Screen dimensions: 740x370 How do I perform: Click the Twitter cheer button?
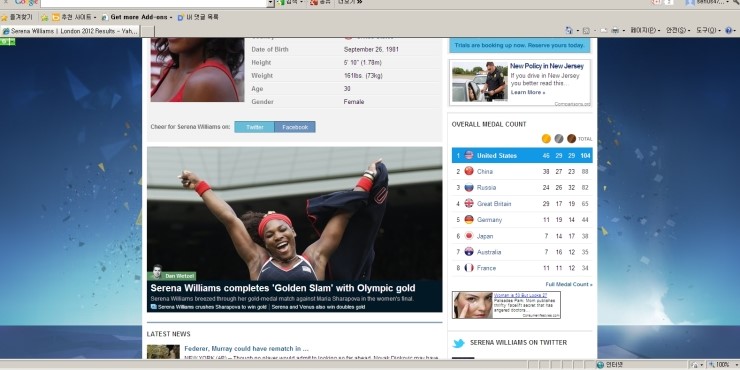(x=254, y=127)
